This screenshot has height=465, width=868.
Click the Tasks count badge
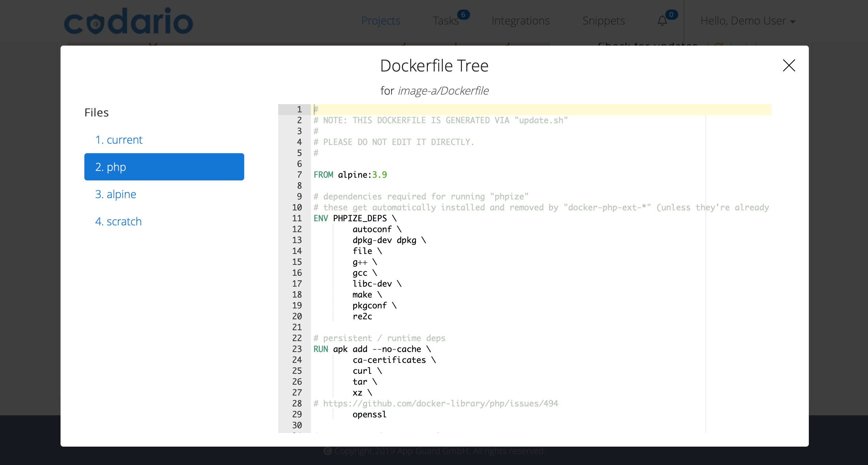(463, 15)
